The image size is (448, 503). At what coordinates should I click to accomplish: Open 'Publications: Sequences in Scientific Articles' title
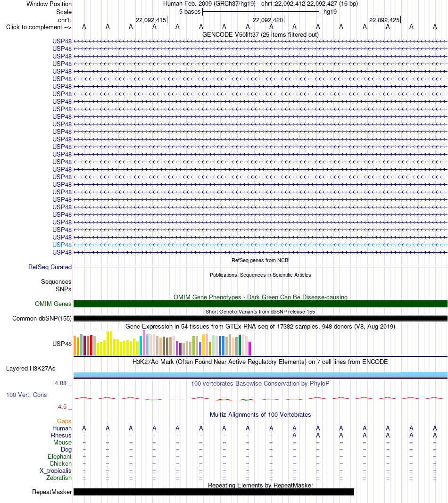point(260,275)
